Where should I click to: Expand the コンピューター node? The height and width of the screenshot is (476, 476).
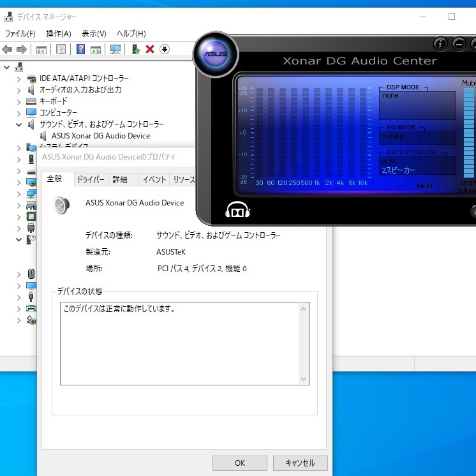[x=19, y=113]
